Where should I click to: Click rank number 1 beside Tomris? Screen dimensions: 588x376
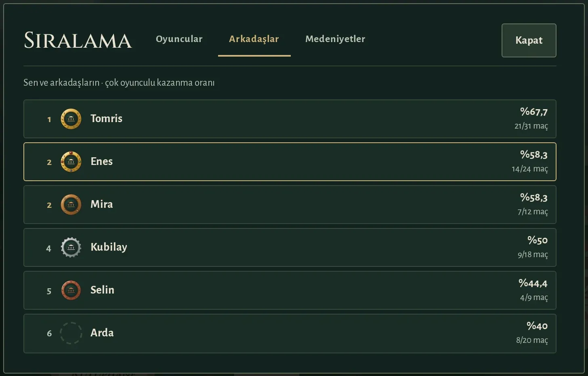pos(49,119)
